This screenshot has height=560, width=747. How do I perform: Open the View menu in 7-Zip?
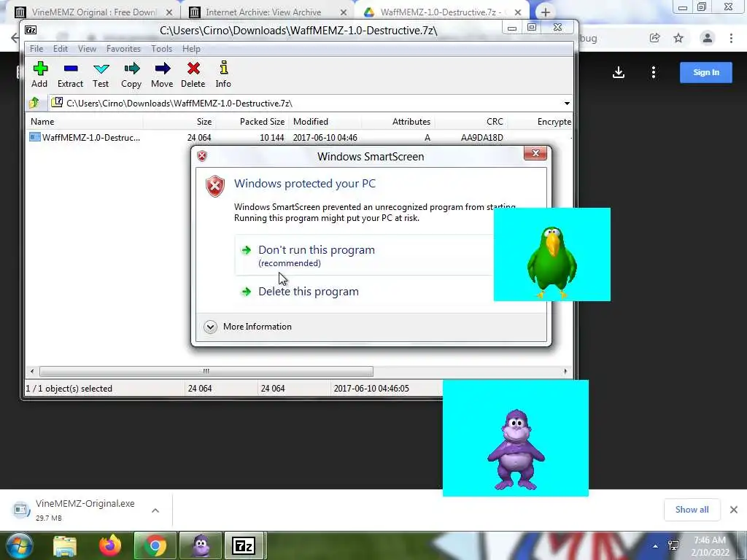click(88, 49)
